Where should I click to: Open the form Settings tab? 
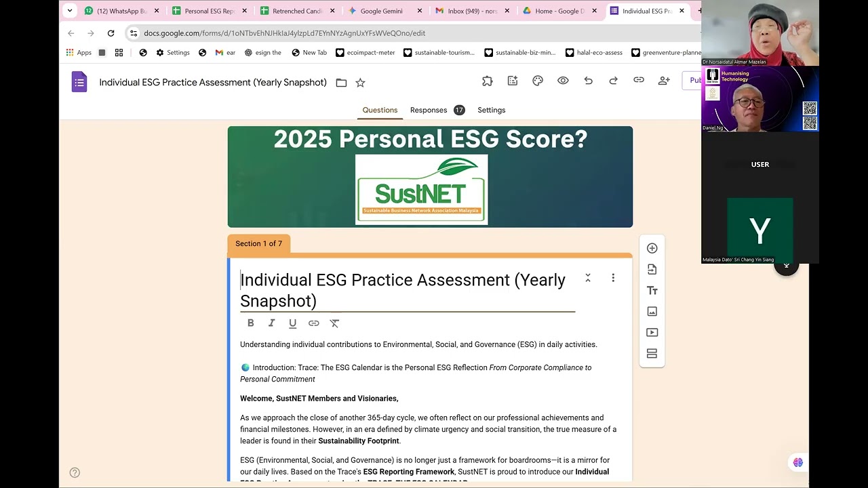pyautogui.click(x=492, y=110)
